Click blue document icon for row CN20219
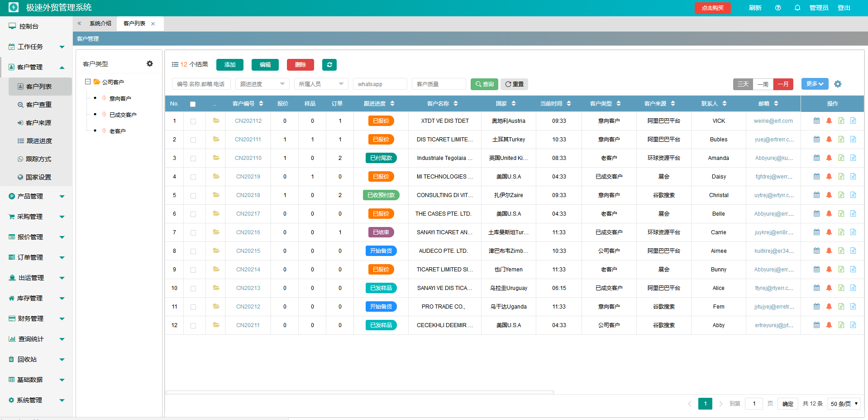The height and width of the screenshot is (420, 868). pyautogui.click(x=853, y=176)
